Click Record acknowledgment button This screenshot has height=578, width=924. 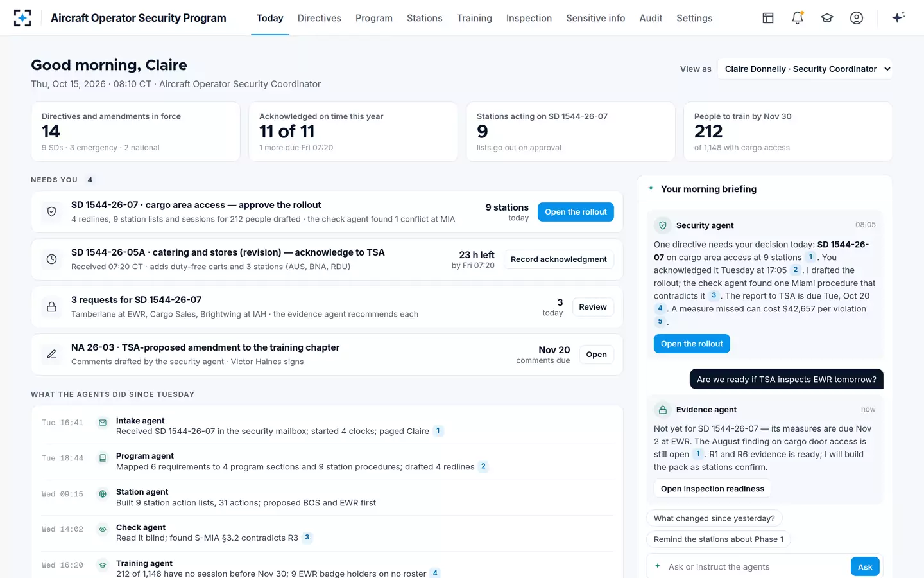[558, 259]
